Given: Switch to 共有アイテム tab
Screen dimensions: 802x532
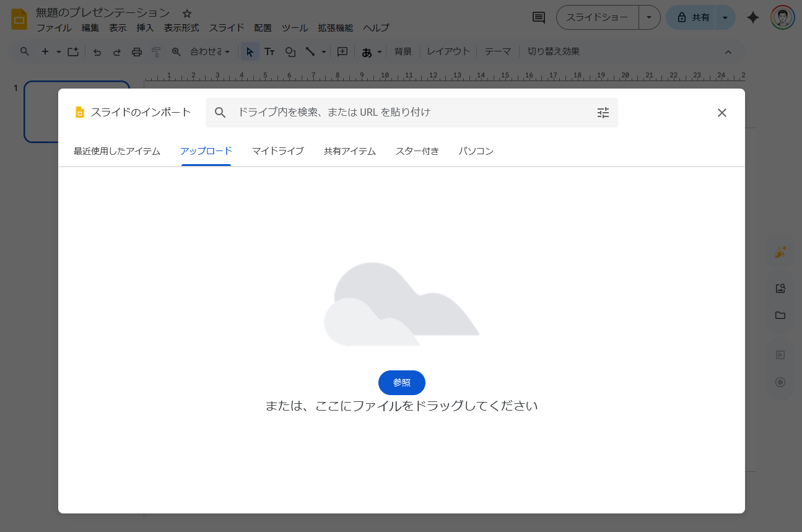Looking at the screenshot, I should click(350, 151).
